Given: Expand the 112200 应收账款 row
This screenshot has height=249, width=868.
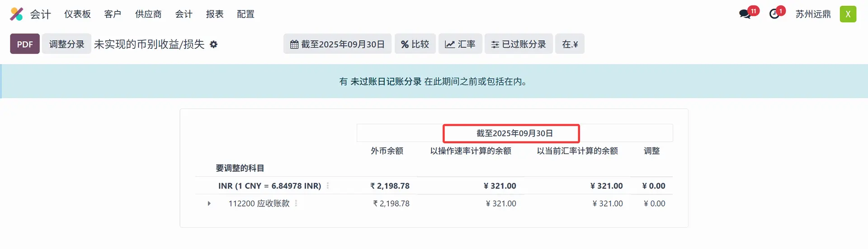Looking at the screenshot, I should 209,203.
